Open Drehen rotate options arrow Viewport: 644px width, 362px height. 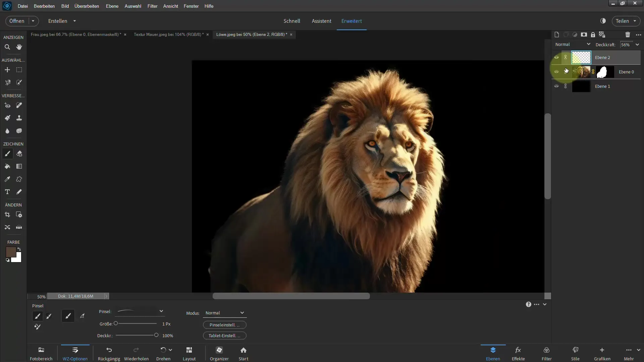coord(170,350)
